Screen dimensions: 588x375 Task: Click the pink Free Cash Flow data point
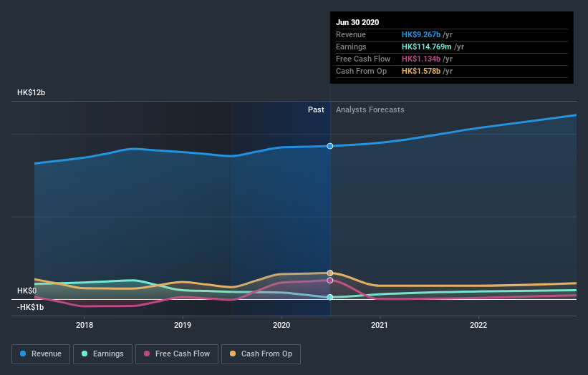click(330, 281)
